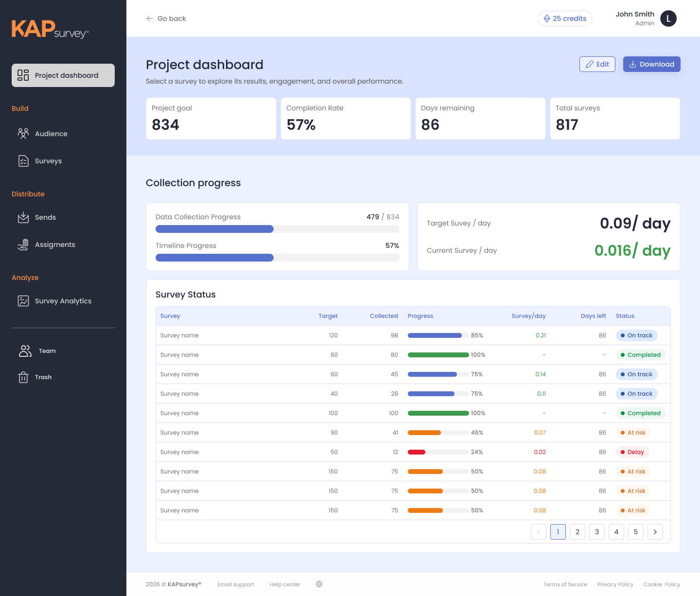Go to previous page with left chevron
The image size is (700, 596).
(539, 532)
